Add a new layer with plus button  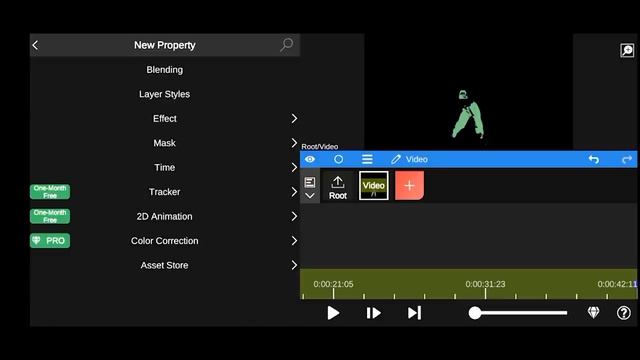409,186
